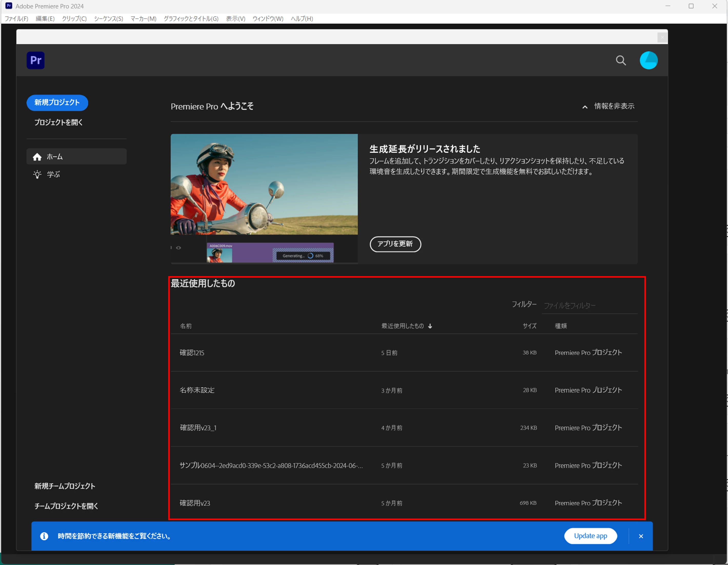
Task: Open the シーケンス(S) menu
Action: pyautogui.click(x=108, y=19)
